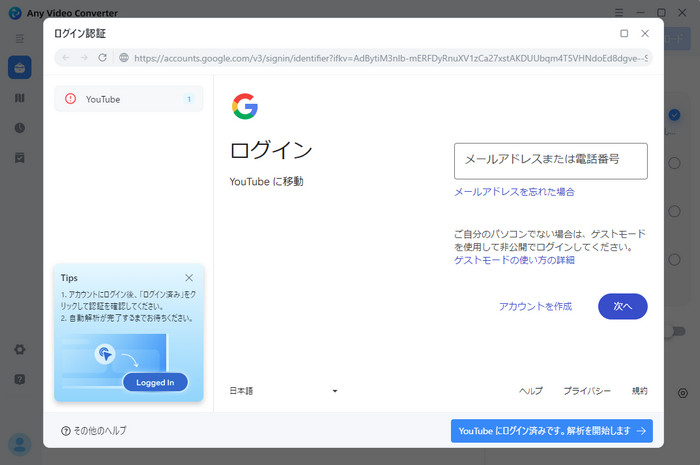Open the プライバシー footer link
The width and height of the screenshot is (700, 465).
click(x=587, y=391)
